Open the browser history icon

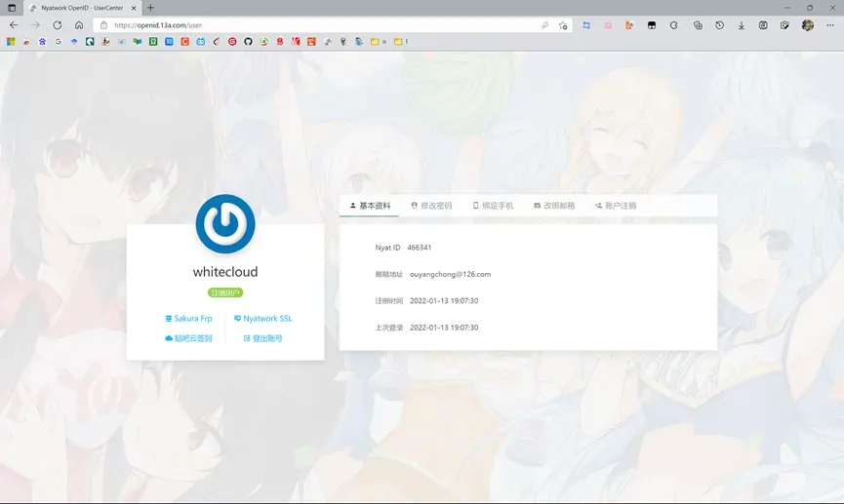tap(719, 25)
